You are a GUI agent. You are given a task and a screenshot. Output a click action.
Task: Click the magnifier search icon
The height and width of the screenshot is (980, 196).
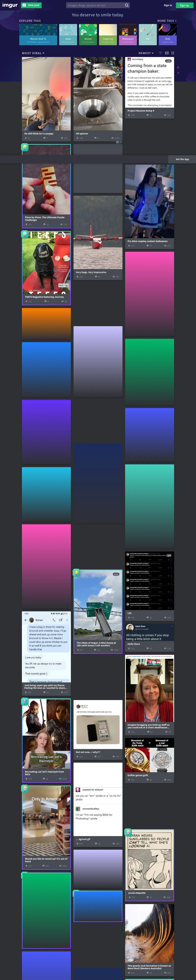pyautogui.click(x=127, y=5)
